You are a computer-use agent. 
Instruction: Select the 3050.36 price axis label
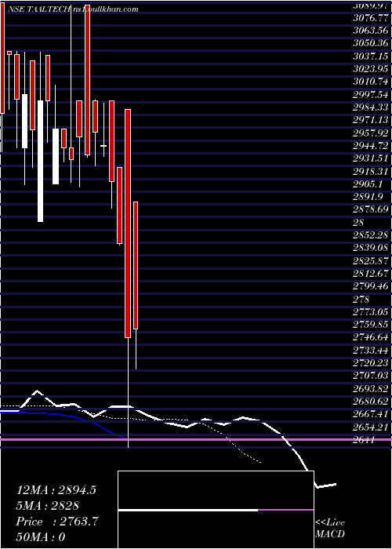pos(370,43)
